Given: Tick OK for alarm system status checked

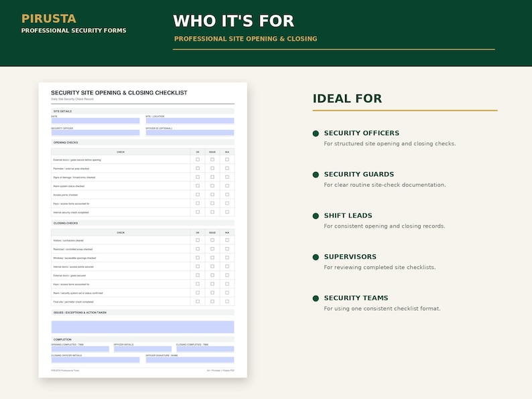Looking at the screenshot, I should click(x=198, y=185).
